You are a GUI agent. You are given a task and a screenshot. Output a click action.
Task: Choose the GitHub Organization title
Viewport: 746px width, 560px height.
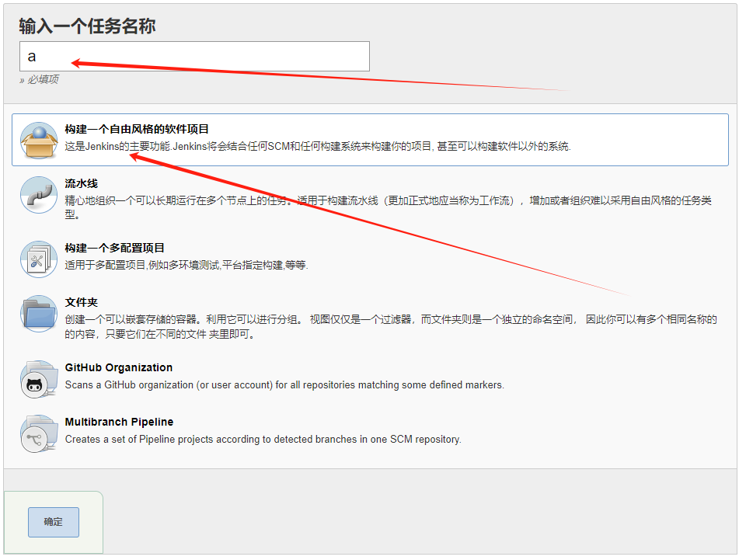[119, 367]
